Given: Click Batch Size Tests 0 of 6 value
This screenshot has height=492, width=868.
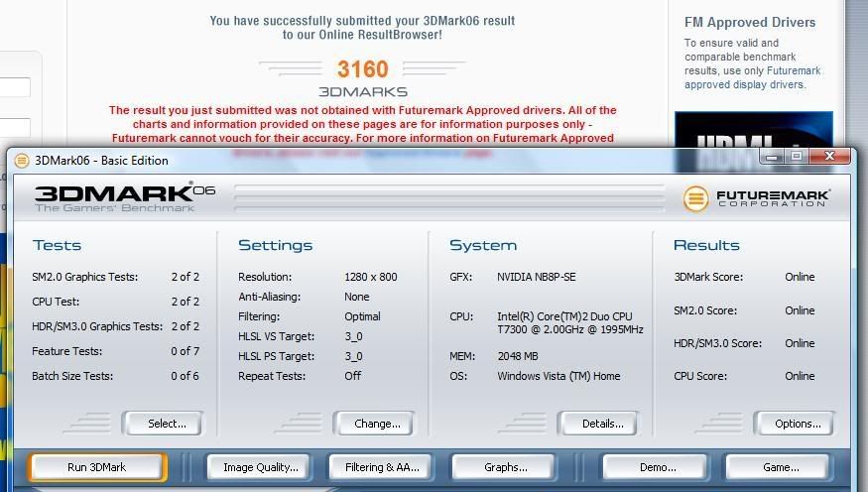Looking at the screenshot, I should click(x=185, y=376).
